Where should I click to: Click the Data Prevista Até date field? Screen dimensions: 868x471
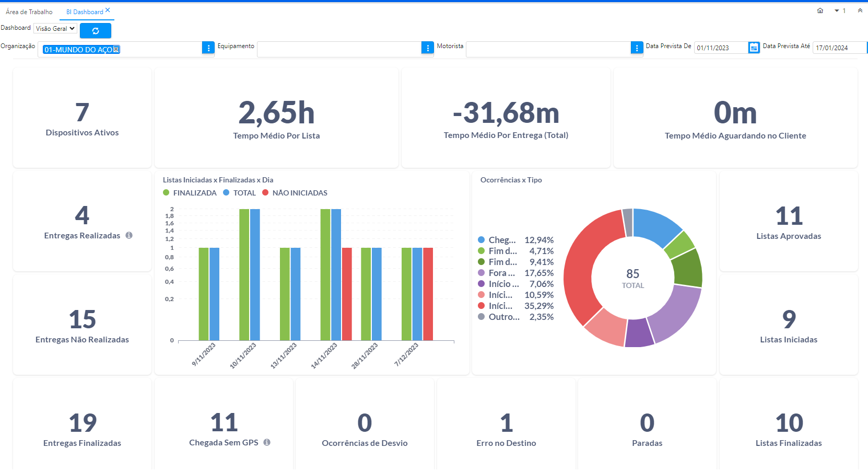pyautogui.click(x=838, y=48)
